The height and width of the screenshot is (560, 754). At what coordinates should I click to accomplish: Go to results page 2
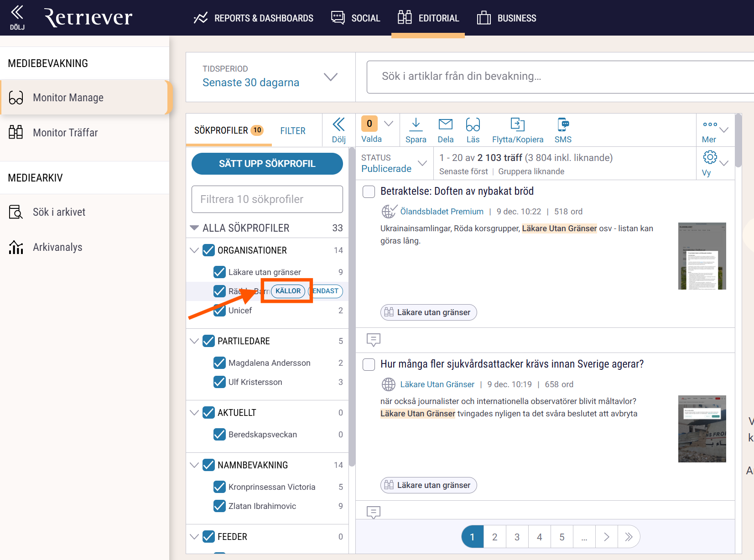click(x=494, y=537)
